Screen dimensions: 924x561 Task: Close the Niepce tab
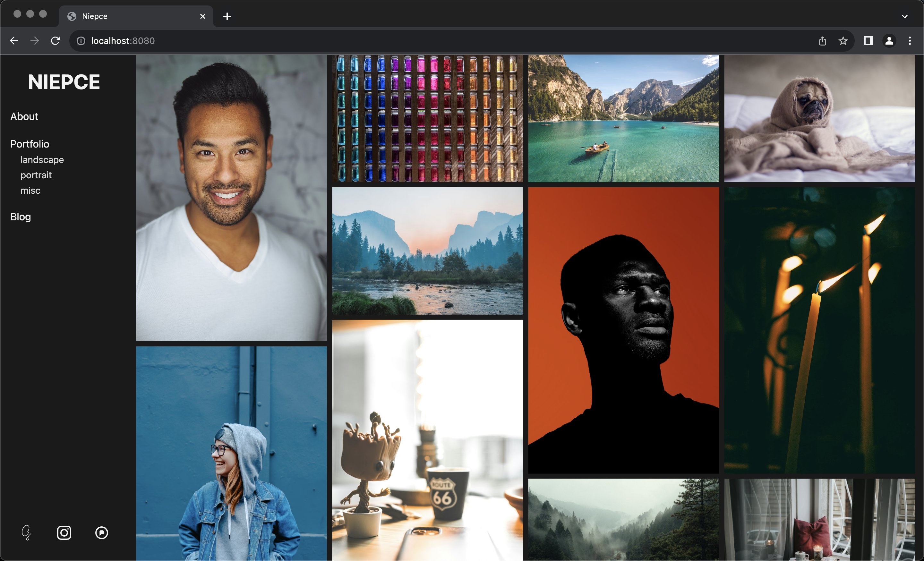[x=203, y=16]
